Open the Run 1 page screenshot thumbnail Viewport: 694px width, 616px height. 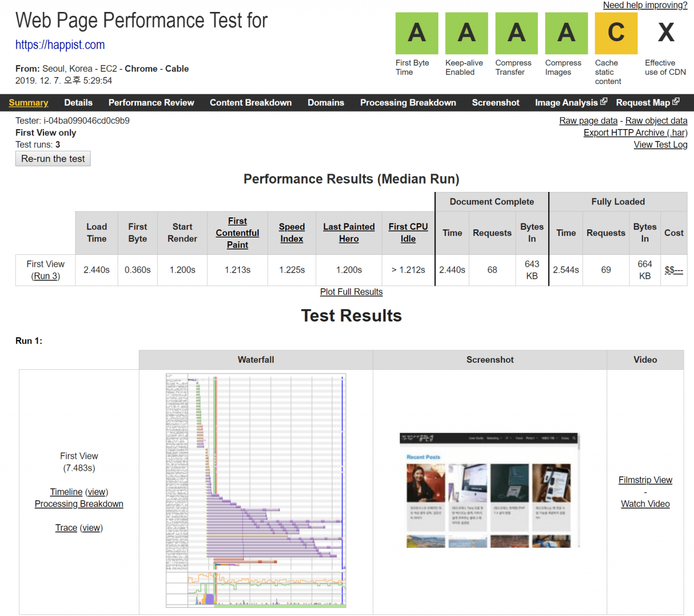coord(490,491)
